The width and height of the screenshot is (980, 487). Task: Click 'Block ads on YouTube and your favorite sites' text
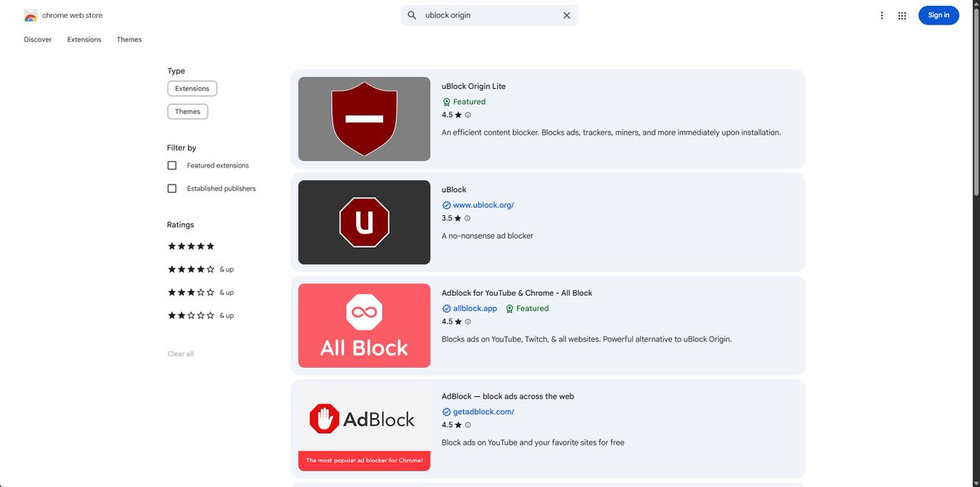(x=532, y=443)
